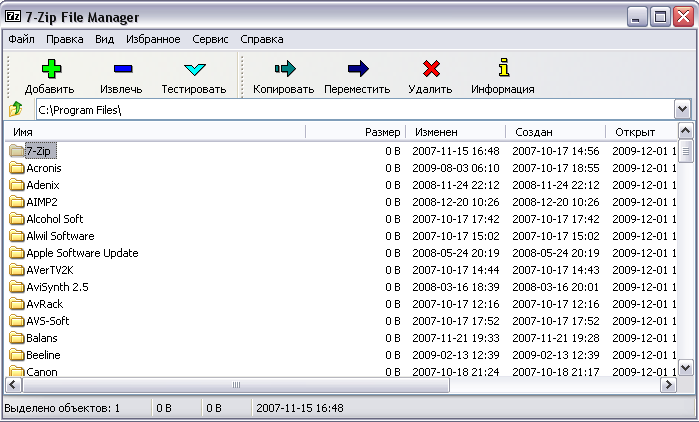Click created date 2007-10-17 18:55
This screenshot has width=699, height=422.
(555, 168)
